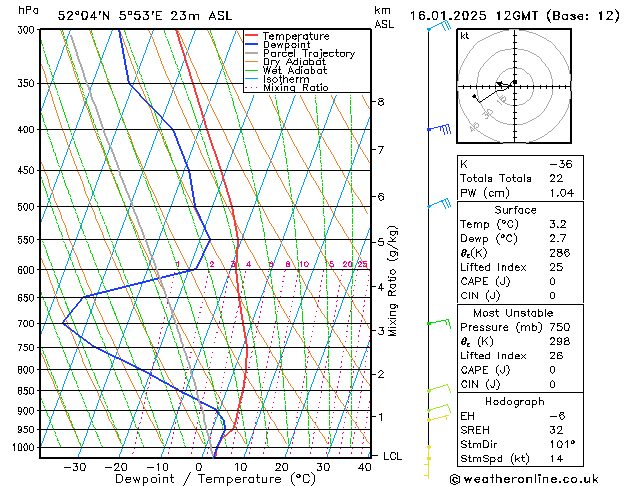
Task: Click the '1' km altitude label
Action: [x=381, y=417]
